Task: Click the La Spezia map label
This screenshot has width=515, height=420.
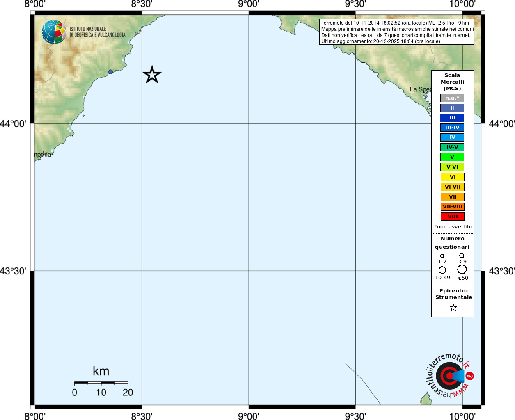Action: (420, 89)
